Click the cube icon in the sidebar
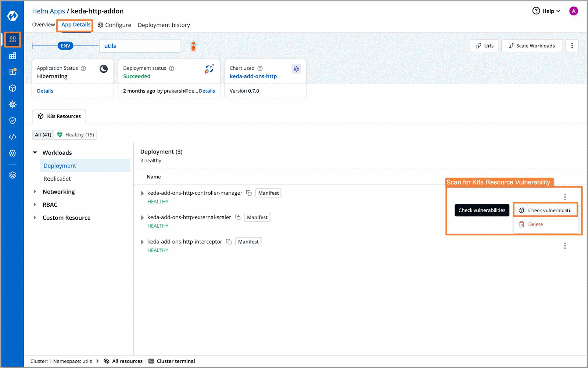The height and width of the screenshot is (368, 588). coord(12,88)
